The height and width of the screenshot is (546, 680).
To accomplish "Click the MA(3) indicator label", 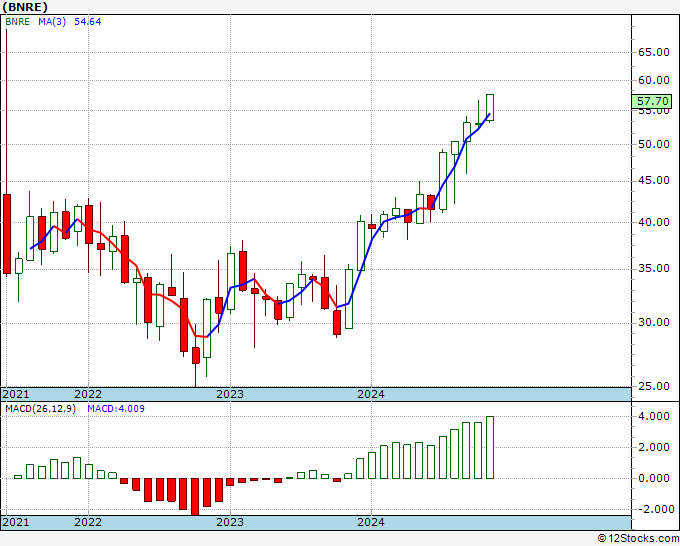I will pos(52,21).
